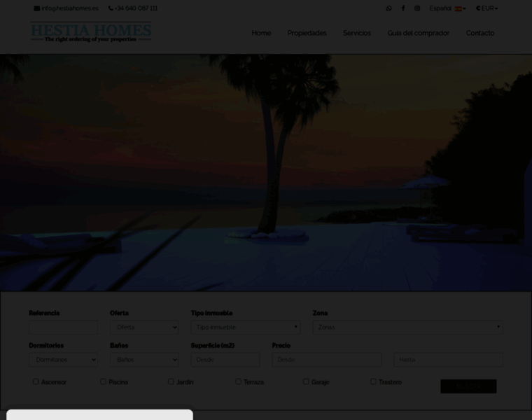This screenshot has height=420, width=532.
Task: Open the WhatsApp icon link
Action: pos(388,8)
